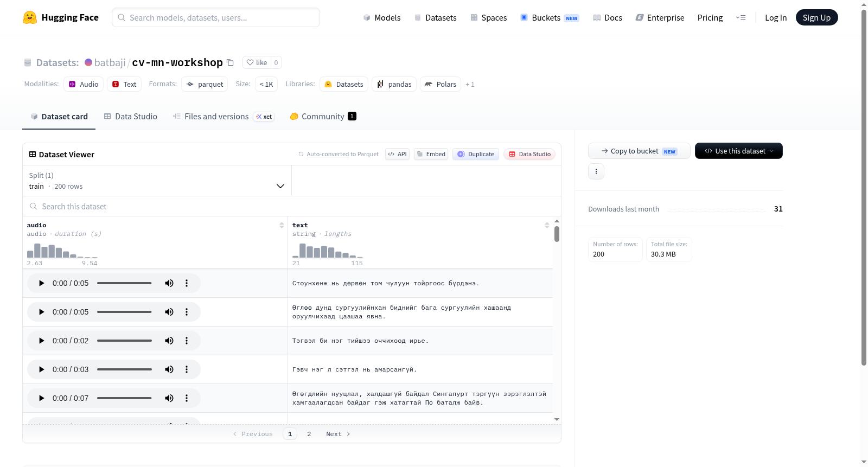Open the Buckets page
868x467 pixels.
click(550, 17)
